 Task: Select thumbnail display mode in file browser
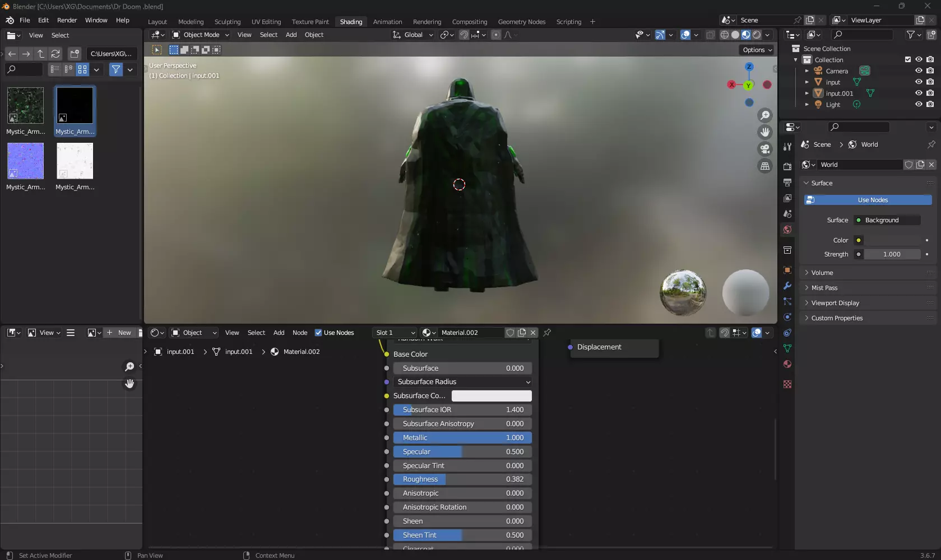coord(82,69)
